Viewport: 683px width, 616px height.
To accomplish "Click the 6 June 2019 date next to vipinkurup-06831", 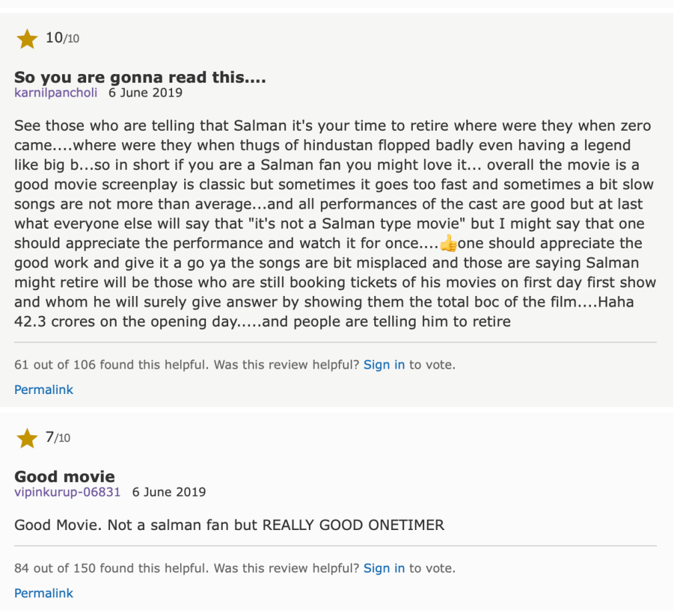I will (169, 492).
